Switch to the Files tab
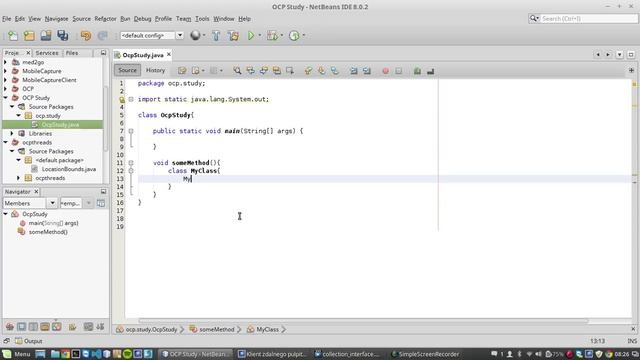The width and height of the screenshot is (640, 360). pyautogui.click(x=72, y=53)
